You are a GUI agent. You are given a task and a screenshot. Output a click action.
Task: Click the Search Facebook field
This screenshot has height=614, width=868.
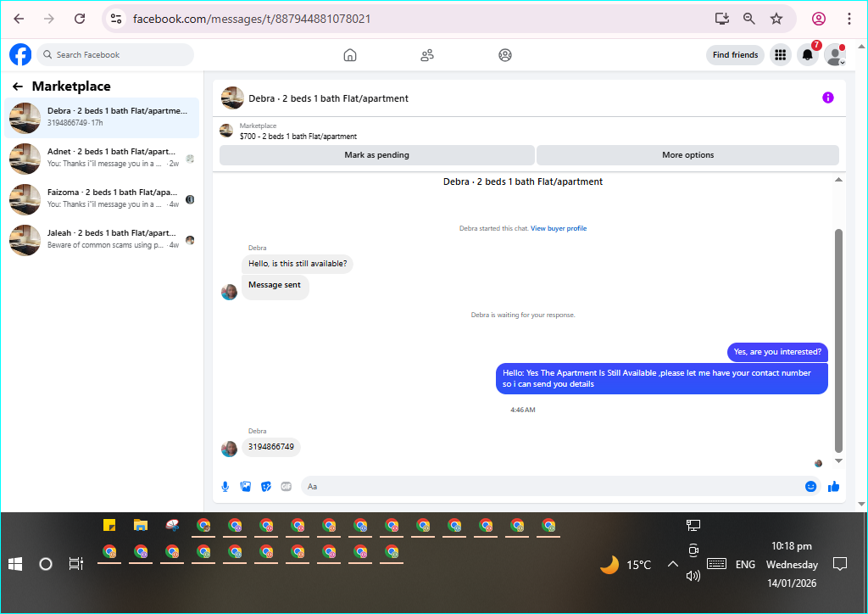click(x=115, y=55)
